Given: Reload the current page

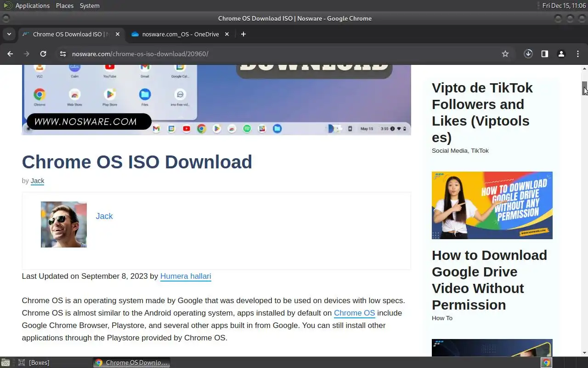Looking at the screenshot, I should 43,54.
